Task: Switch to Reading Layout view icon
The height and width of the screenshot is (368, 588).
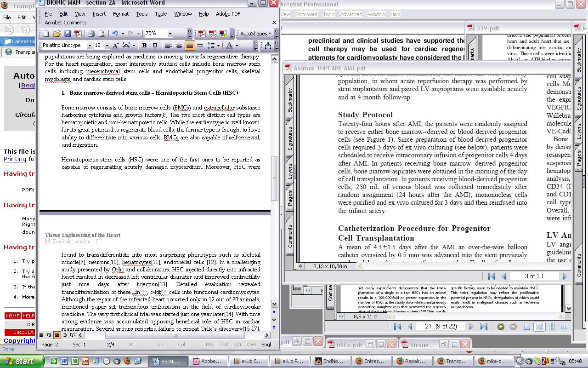Action: click(73, 335)
